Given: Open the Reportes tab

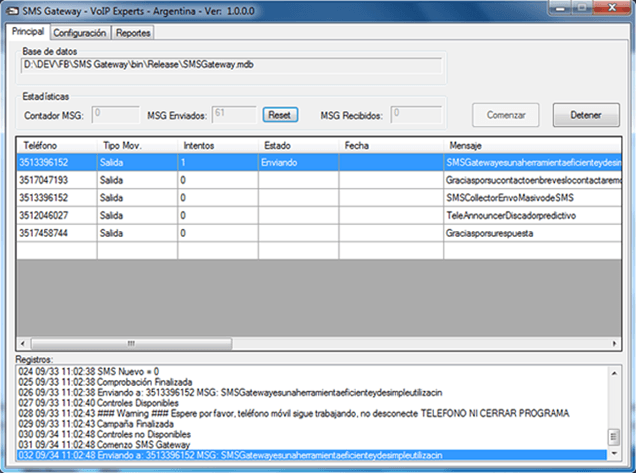Looking at the screenshot, I should (133, 33).
